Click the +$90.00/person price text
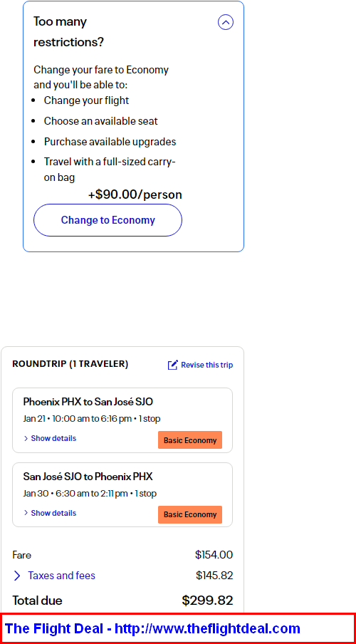Screen dimensions: 356x644 tap(135, 194)
